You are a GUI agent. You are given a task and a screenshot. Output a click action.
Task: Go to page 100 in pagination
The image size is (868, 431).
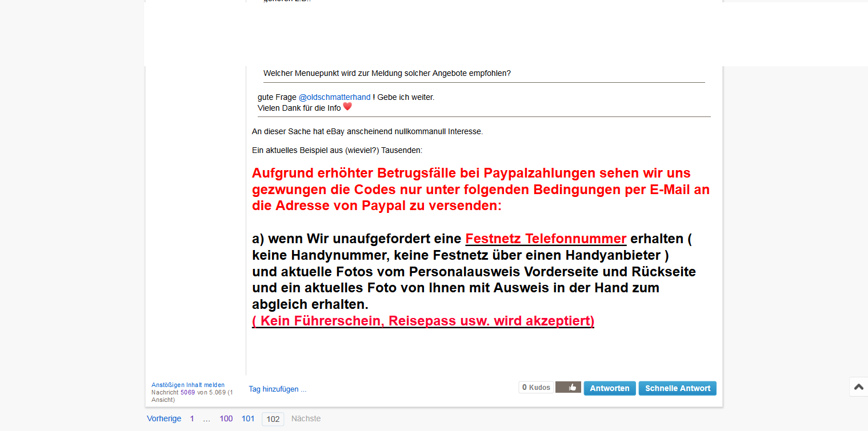[x=226, y=418]
